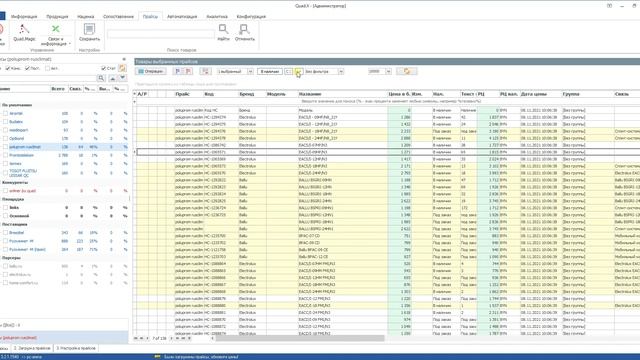Select the polugrom ruscilmat price list row
This screenshot has width=640, height=360.
[64, 147]
